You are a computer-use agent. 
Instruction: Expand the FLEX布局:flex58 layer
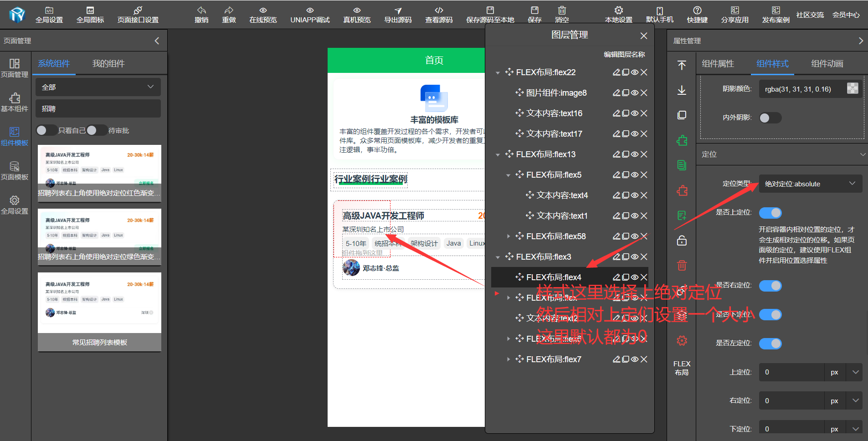point(508,236)
